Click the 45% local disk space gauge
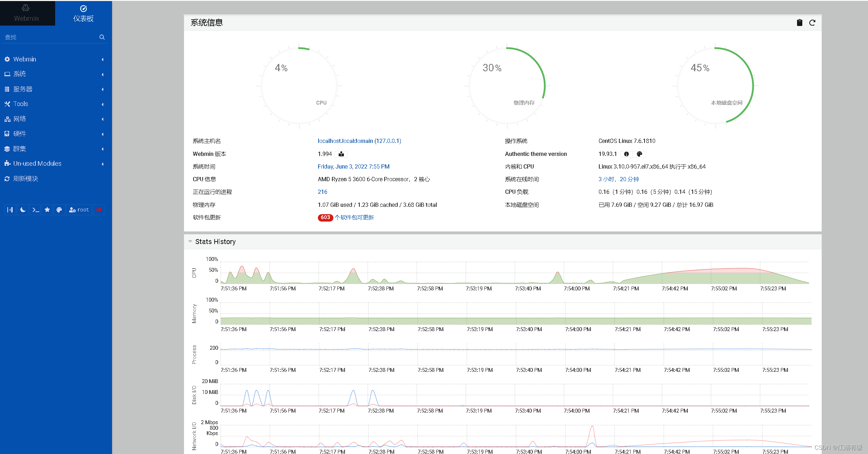 click(x=715, y=86)
